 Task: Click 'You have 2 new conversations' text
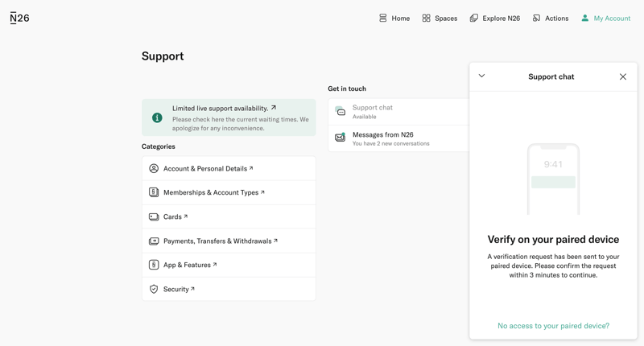391,144
